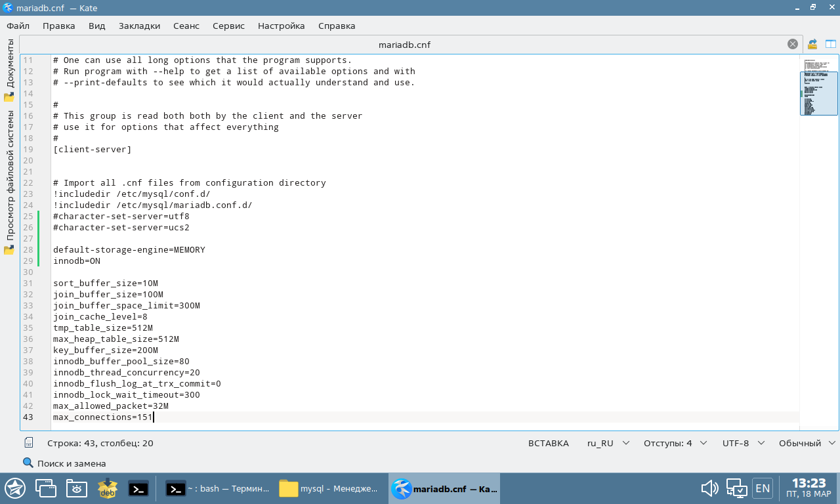The height and width of the screenshot is (504, 840).
Task: Click the innodb_flush_log_at_trx_commit=0 line
Action: coord(137,384)
